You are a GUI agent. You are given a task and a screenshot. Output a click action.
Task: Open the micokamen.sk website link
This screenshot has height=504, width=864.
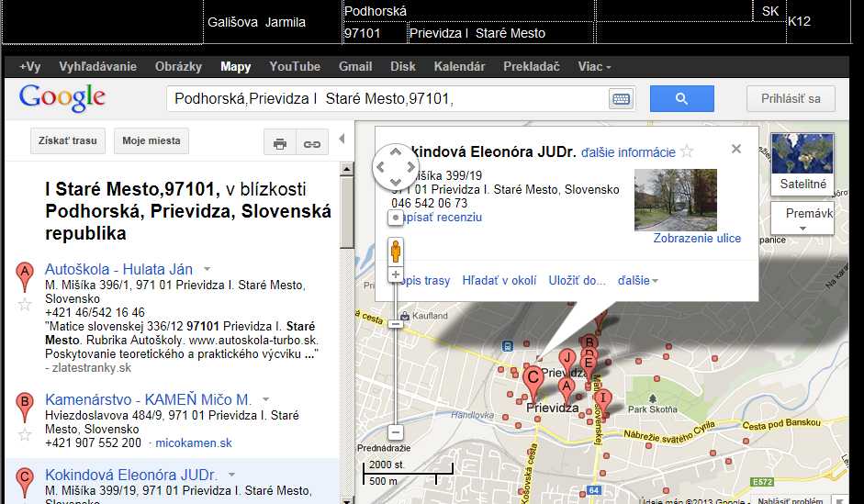[x=194, y=442]
